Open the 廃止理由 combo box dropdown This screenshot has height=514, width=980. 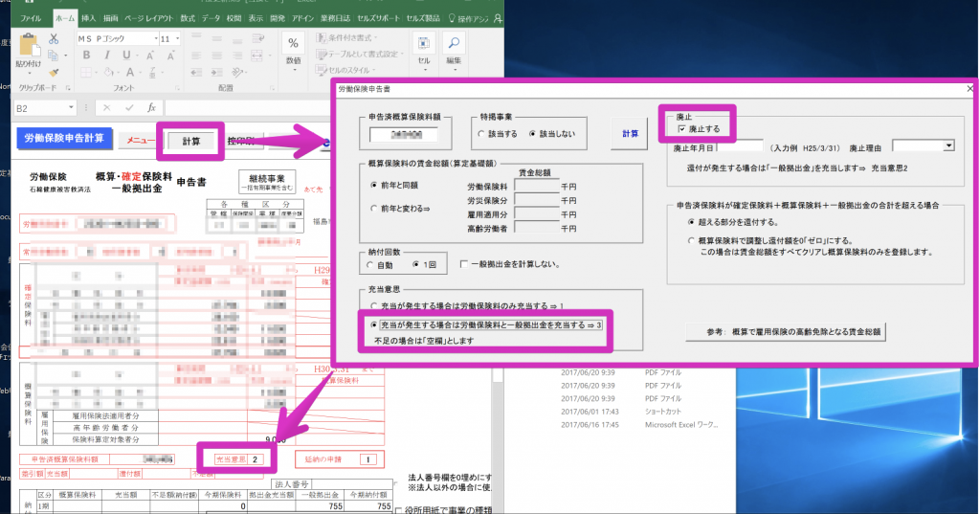coord(948,145)
